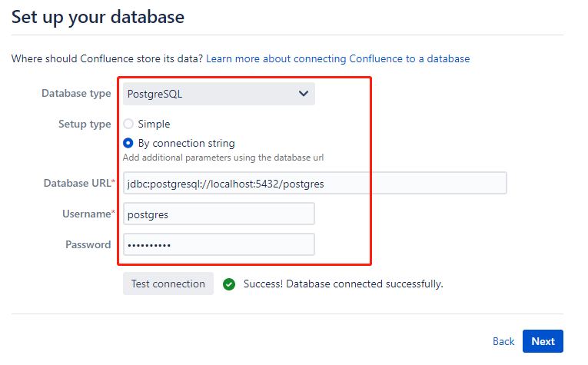Click the Setup type label
Viewport: 588px width, 365px height.
85,124
